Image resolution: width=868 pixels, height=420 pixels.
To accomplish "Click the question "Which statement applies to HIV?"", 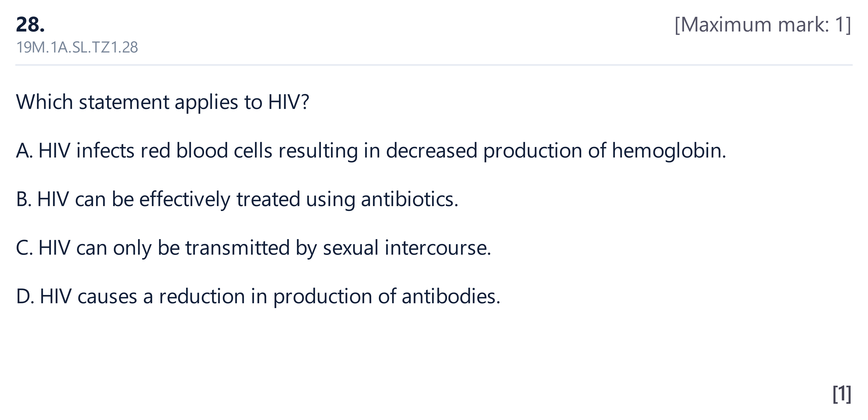I will [162, 102].
